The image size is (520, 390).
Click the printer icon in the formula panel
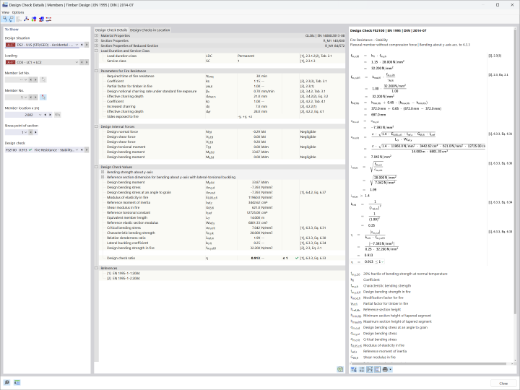coord(385,369)
